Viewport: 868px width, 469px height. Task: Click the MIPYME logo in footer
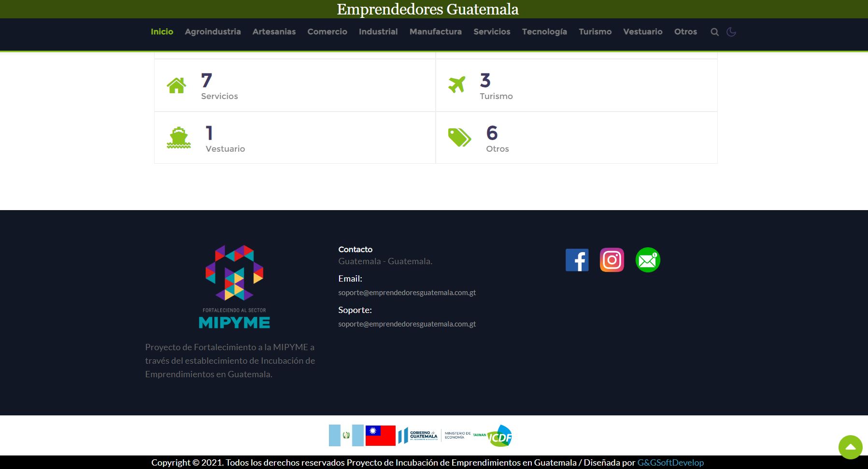(234, 287)
